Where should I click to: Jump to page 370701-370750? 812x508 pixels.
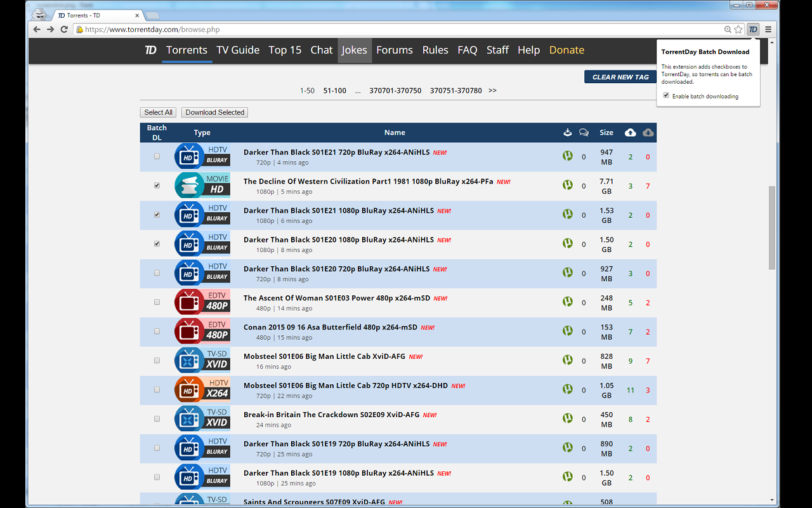click(395, 91)
